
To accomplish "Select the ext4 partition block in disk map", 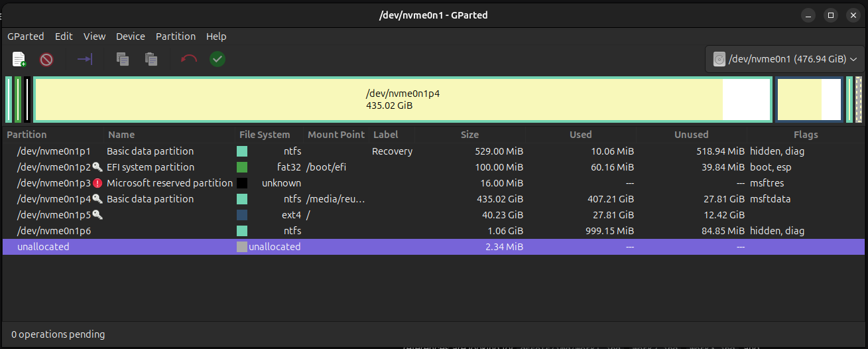I will 809,100.
